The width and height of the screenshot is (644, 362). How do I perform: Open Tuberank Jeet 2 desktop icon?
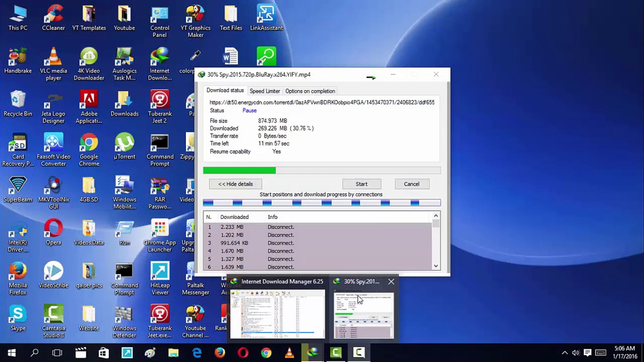click(x=160, y=107)
